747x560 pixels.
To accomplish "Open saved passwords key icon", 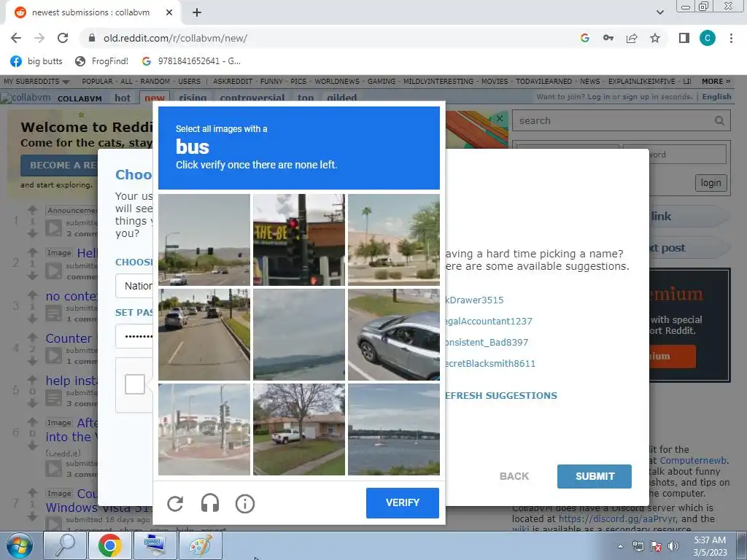I will click(x=608, y=38).
